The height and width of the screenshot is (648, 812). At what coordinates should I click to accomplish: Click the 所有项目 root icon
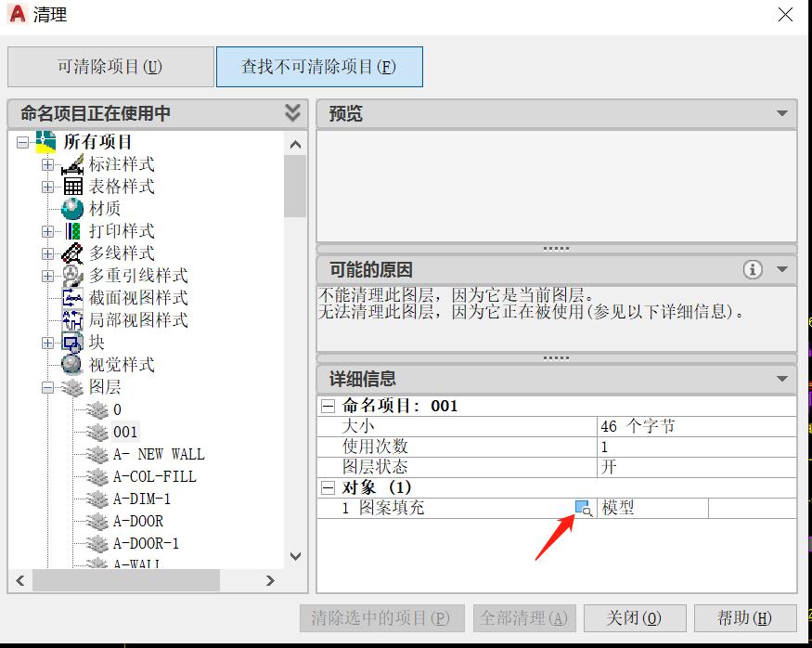click(x=45, y=142)
